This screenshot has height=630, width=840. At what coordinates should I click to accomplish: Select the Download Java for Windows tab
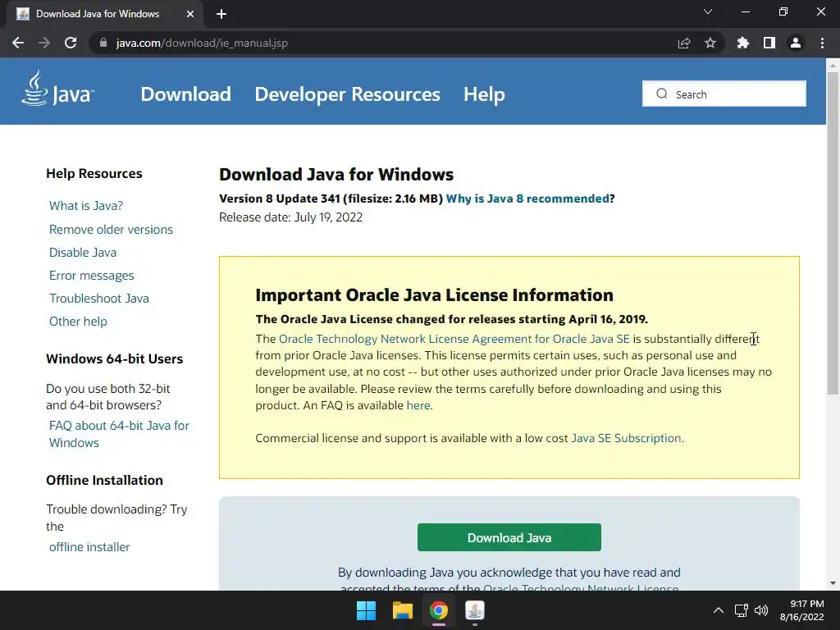[x=105, y=14]
